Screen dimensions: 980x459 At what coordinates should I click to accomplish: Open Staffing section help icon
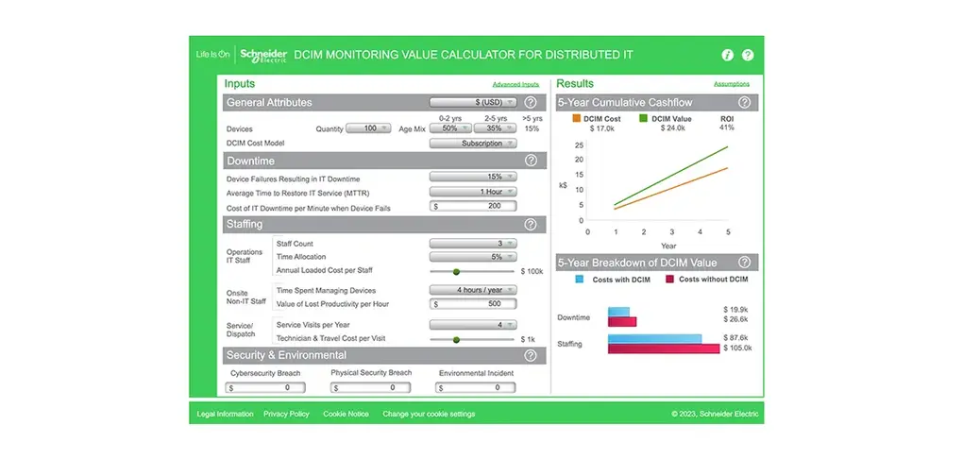point(531,224)
